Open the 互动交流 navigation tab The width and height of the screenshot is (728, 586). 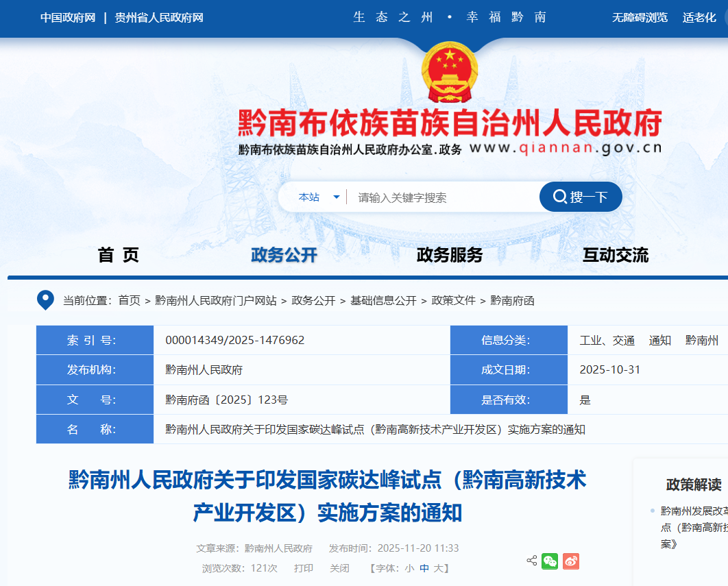coord(615,255)
